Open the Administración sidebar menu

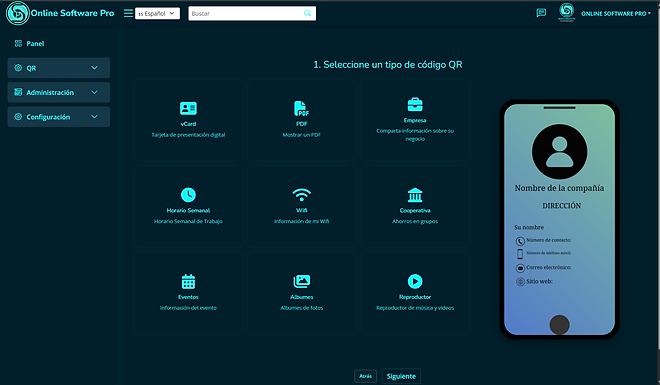(x=59, y=92)
